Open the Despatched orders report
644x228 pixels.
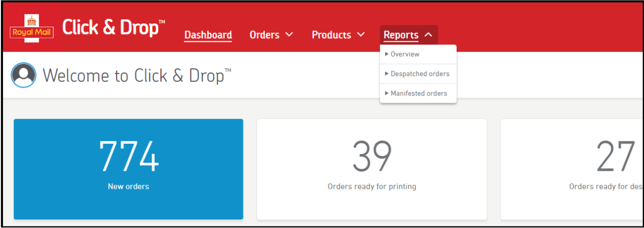click(418, 73)
